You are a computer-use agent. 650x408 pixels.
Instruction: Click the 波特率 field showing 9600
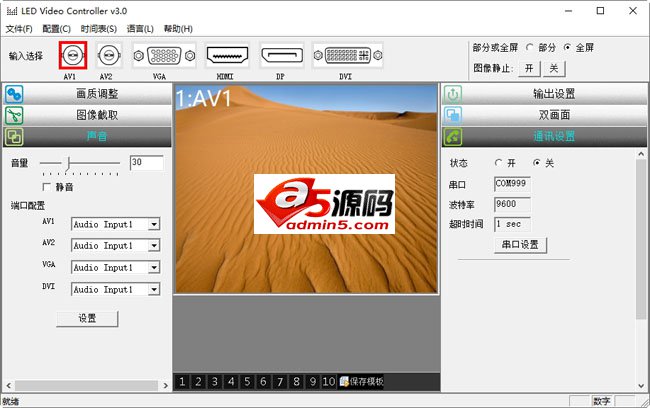[512, 204]
